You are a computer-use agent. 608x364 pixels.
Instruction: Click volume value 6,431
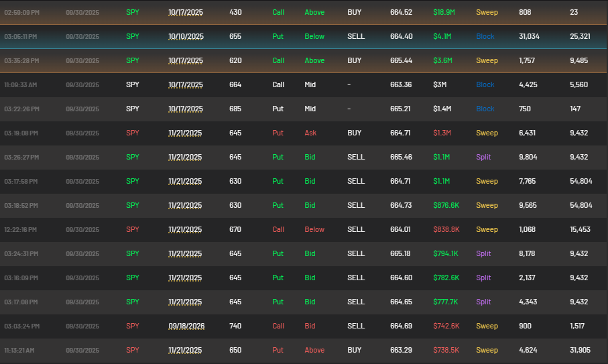tap(527, 133)
